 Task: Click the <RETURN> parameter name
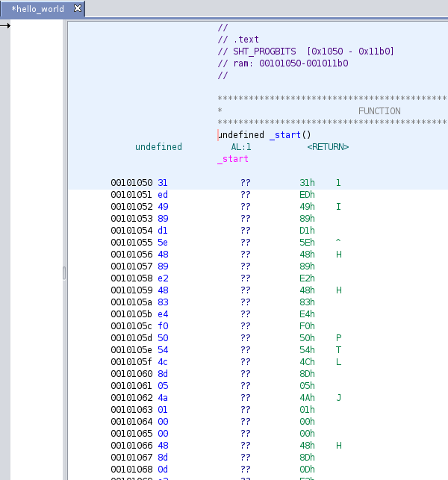(328, 147)
